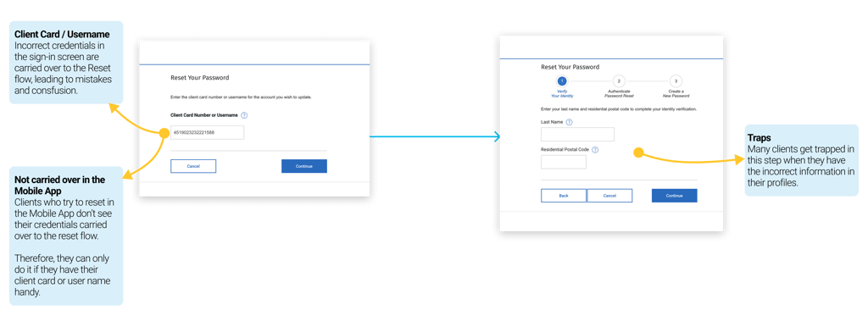Click the 'Reset Your Password' heading on stepper screen
The width and height of the screenshot is (868, 327).
pos(570,67)
